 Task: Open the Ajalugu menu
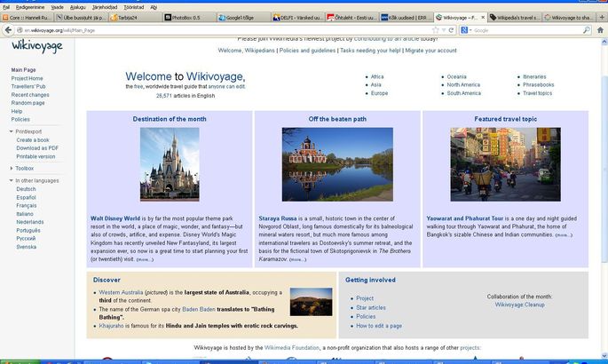click(78, 7)
